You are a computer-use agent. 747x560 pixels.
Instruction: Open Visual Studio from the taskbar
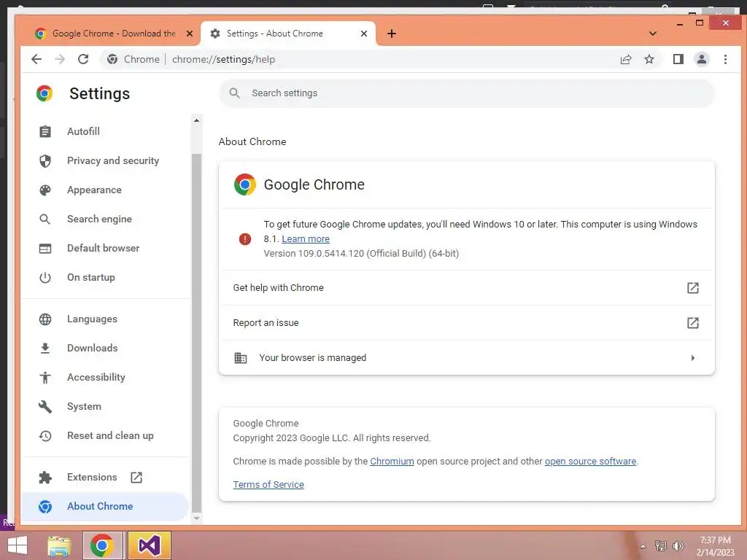tap(149, 545)
